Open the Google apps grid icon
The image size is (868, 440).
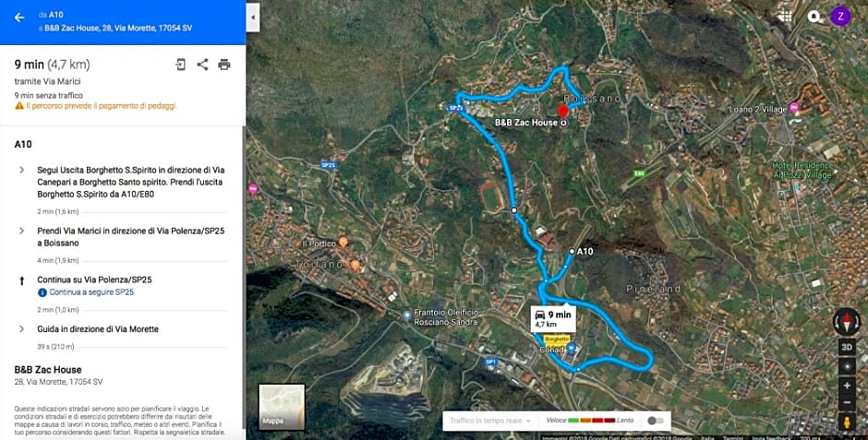785,17
